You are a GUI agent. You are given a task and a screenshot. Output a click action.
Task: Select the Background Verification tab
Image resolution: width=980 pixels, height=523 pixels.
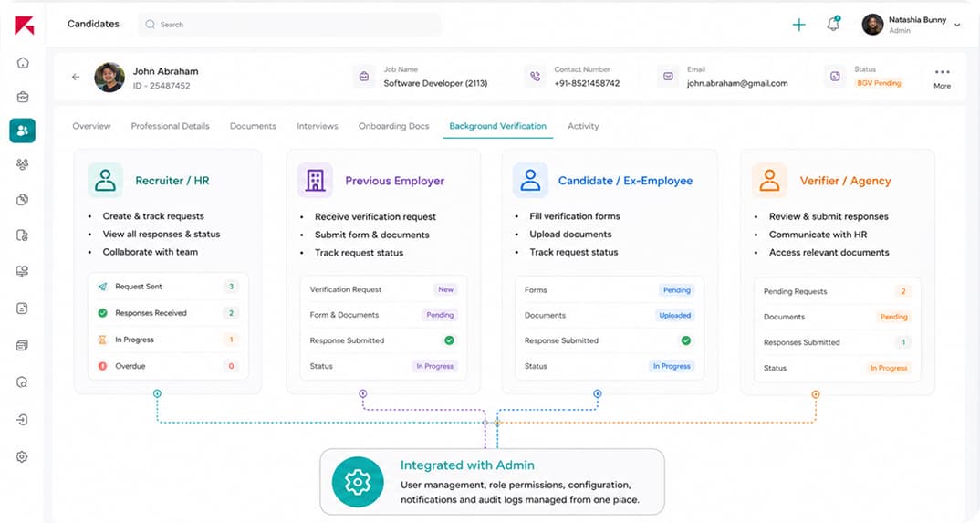(x=497, y=126)
